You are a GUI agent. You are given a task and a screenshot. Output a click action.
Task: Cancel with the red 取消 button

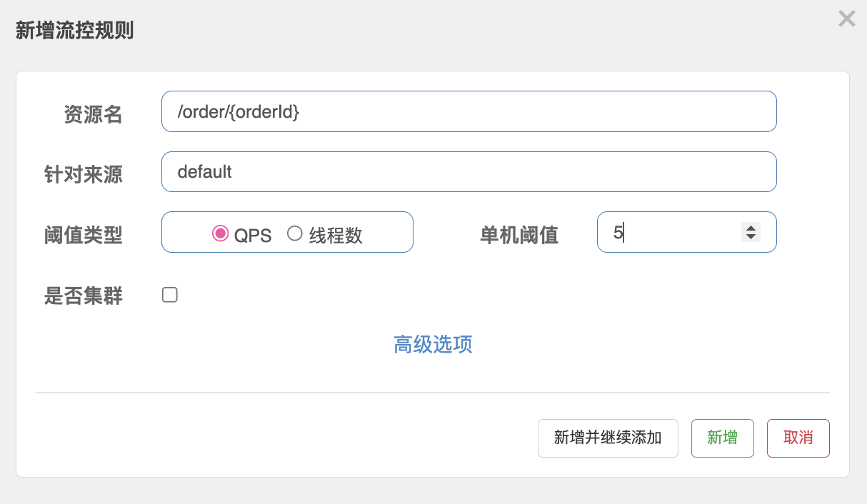[x=798, y=438]
